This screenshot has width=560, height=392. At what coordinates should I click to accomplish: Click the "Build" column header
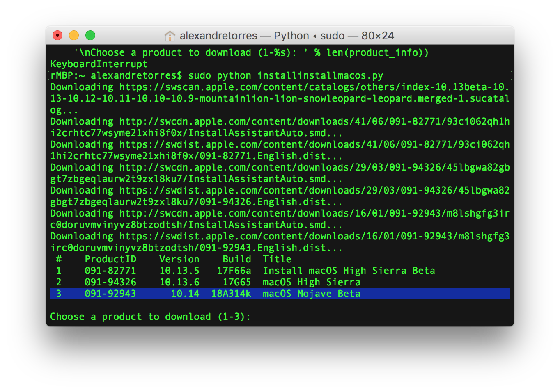click(237, 259)
